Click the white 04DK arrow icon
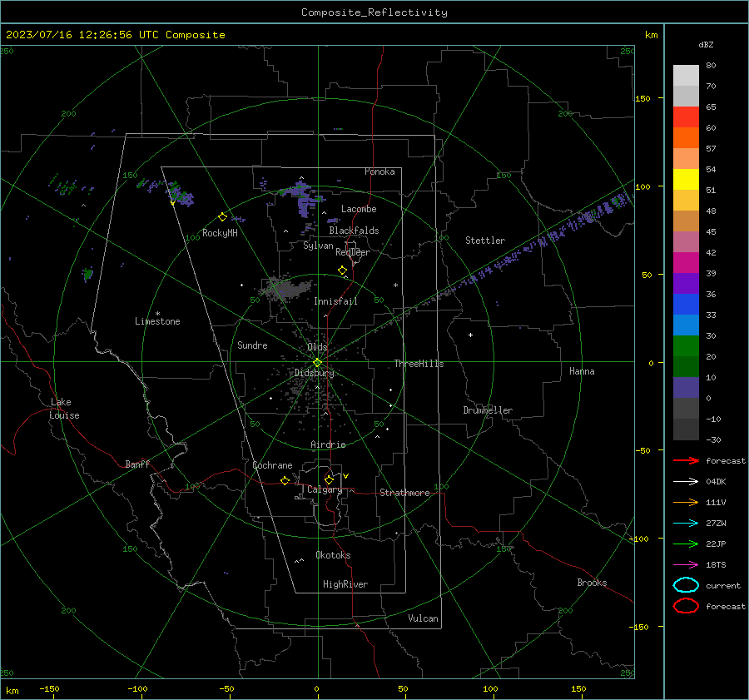 (x=686, y=481)
